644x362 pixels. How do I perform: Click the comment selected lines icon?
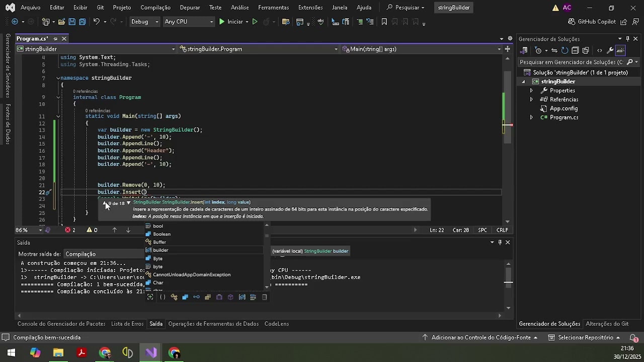point(359,22)
